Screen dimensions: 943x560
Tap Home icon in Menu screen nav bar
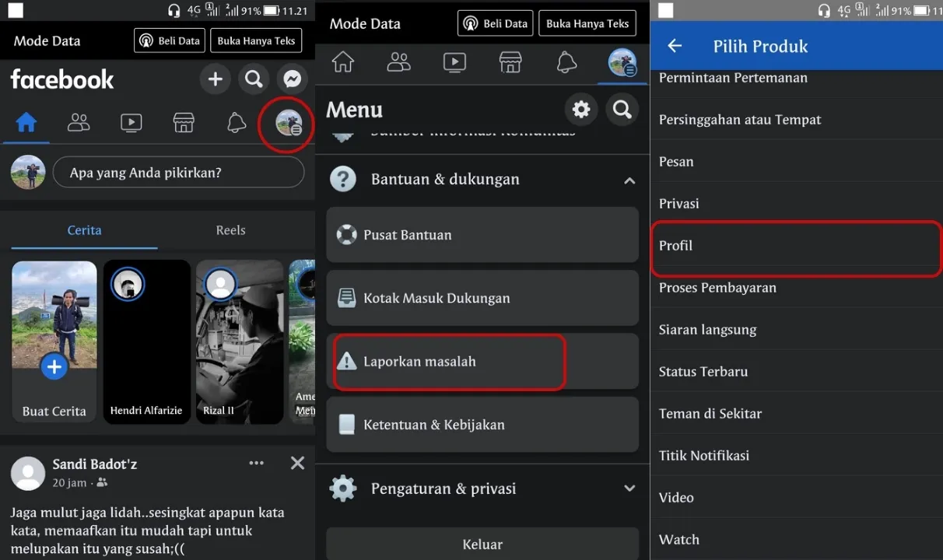[343, 63]
